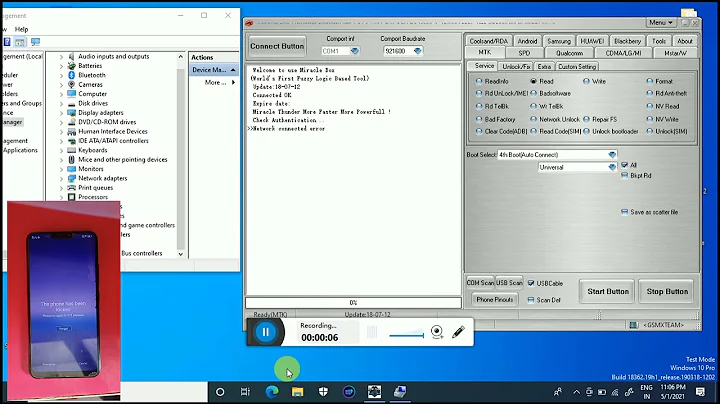Select the Format radio option
Screen dimensions: 720x404
[x=650, y=81]
